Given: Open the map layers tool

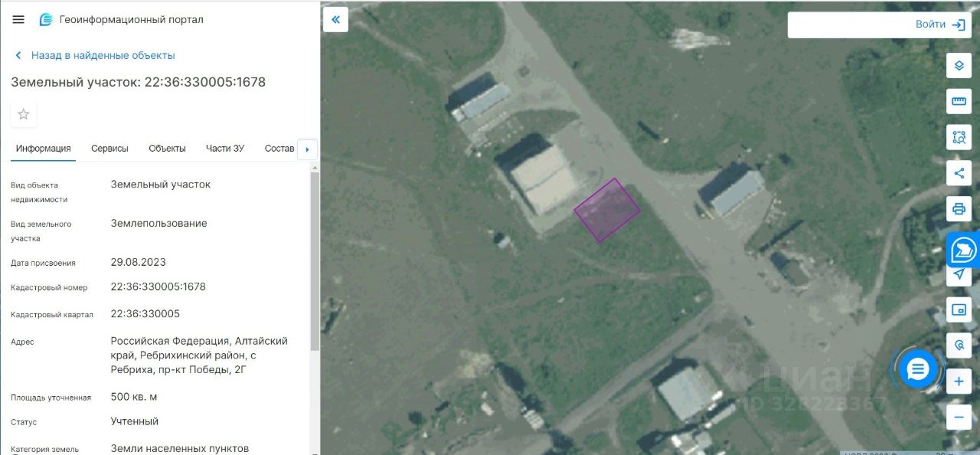Looking at the screenshot, I should click(x=959, y=66).
